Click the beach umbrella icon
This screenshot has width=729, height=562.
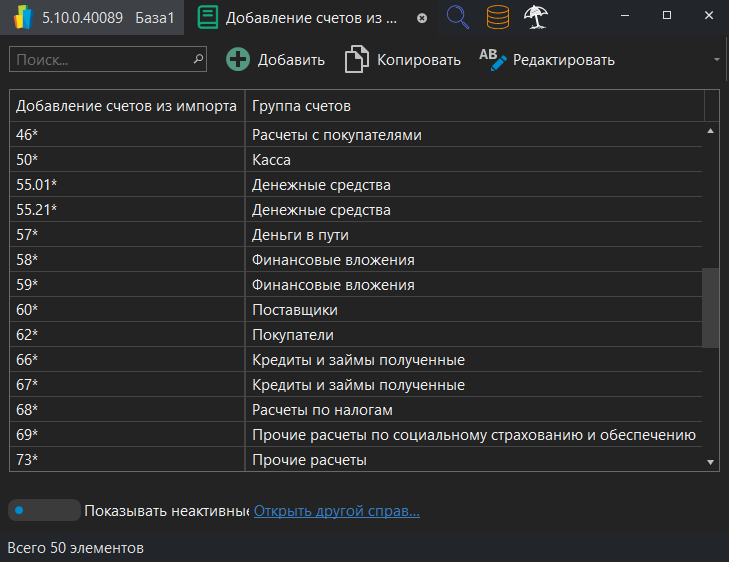536,17
